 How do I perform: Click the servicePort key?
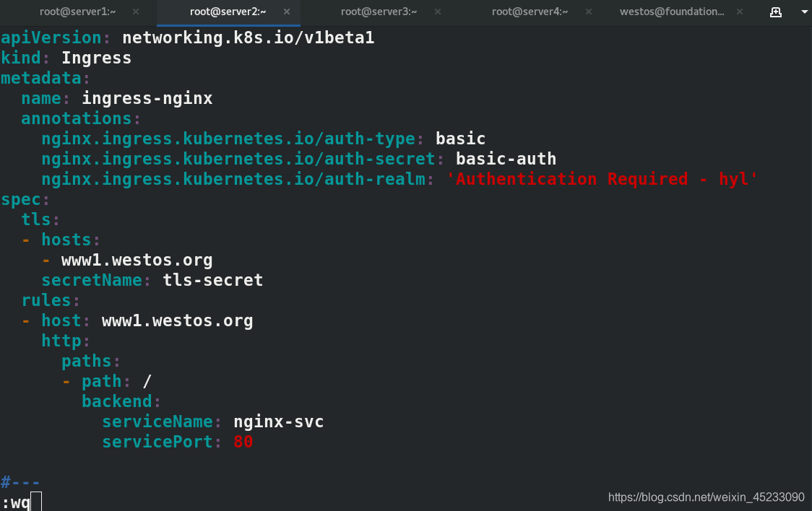click(x=157, y=441)
